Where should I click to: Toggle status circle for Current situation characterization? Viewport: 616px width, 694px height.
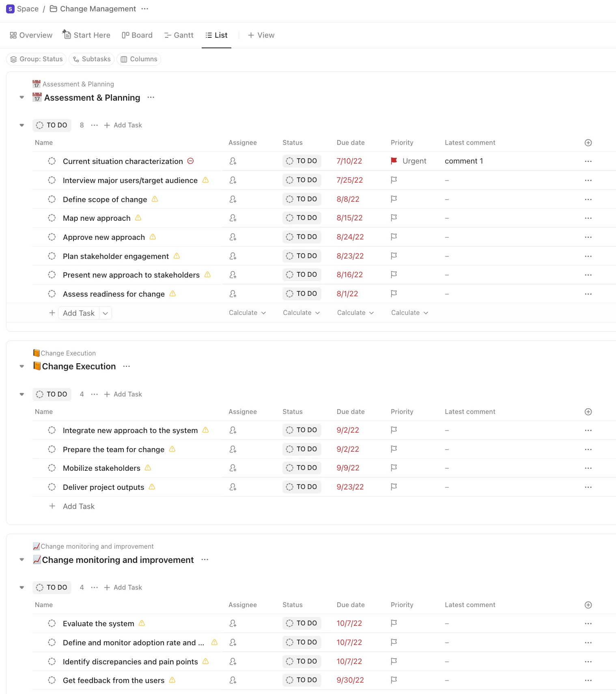pos(52,161)
